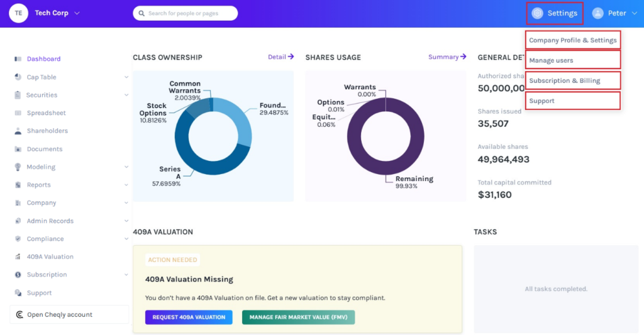Click the Cap Table pie icon
The width and height of the screenshot is (644, 335).
(x=18, y=77)
